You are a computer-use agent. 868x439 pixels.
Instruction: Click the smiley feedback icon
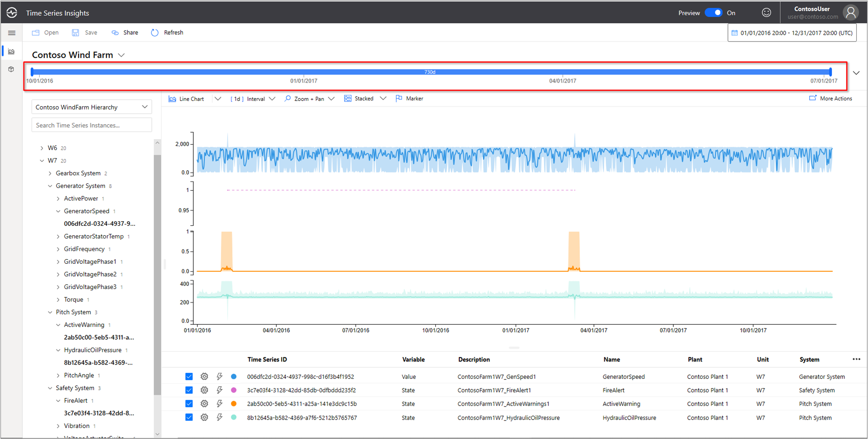click(766, 13)
